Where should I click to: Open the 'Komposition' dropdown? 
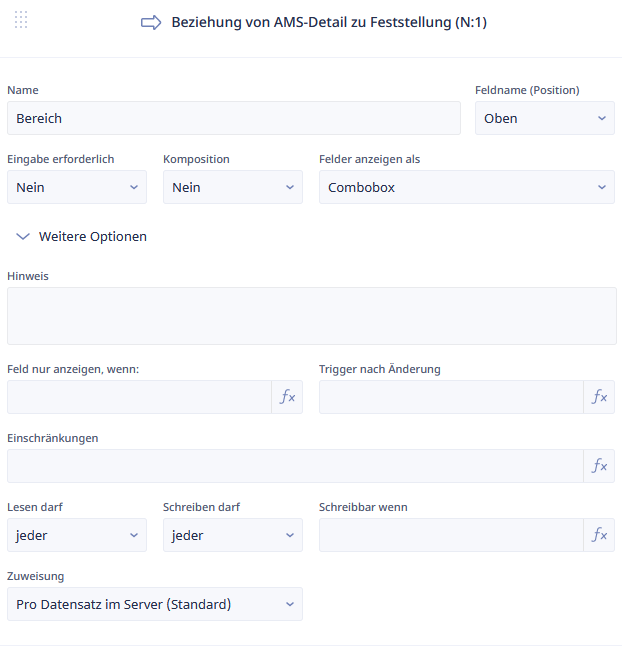pos(232,187)
